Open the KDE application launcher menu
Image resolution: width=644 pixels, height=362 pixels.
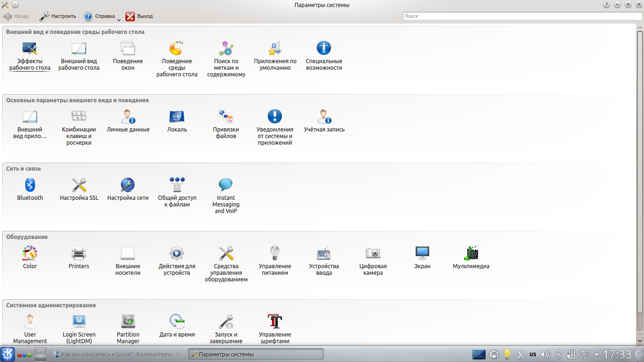pos(7,354)
